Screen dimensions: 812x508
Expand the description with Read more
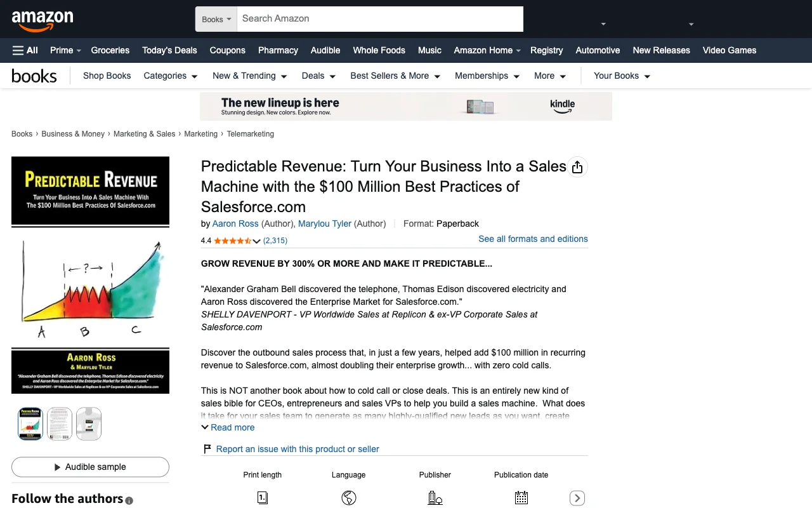(228, 427)
